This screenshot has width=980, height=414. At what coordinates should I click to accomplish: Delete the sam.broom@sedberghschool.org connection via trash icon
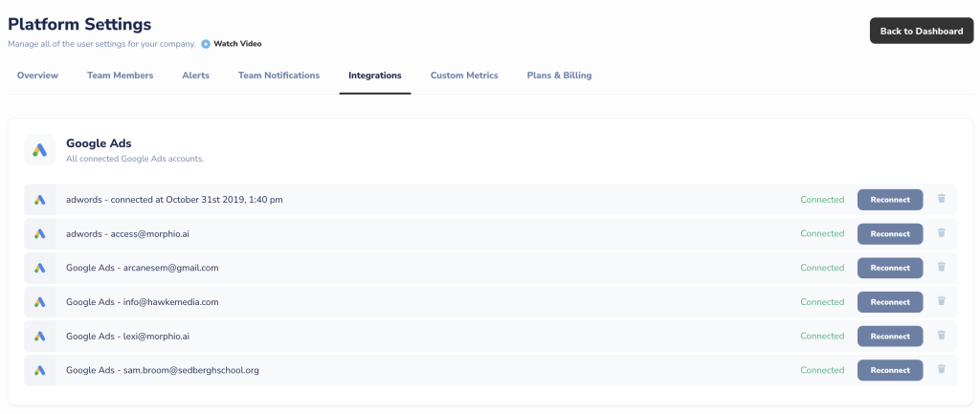coord(942,369)
